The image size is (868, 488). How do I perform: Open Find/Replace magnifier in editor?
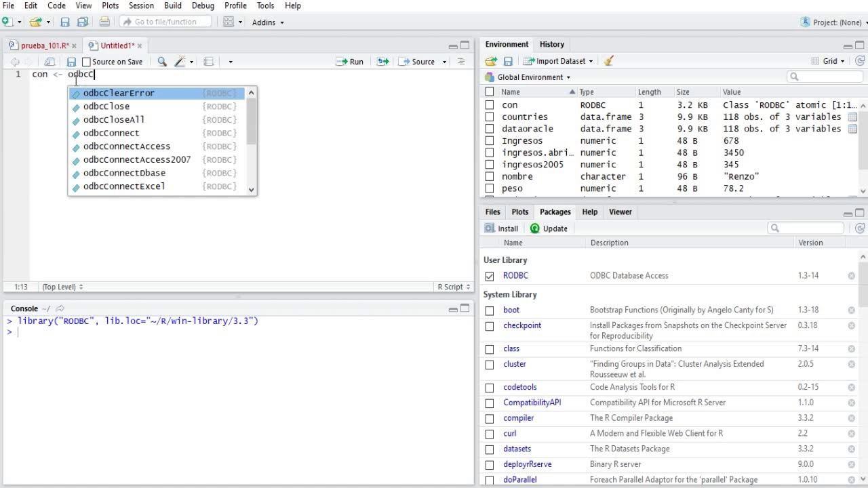point(162,62)
